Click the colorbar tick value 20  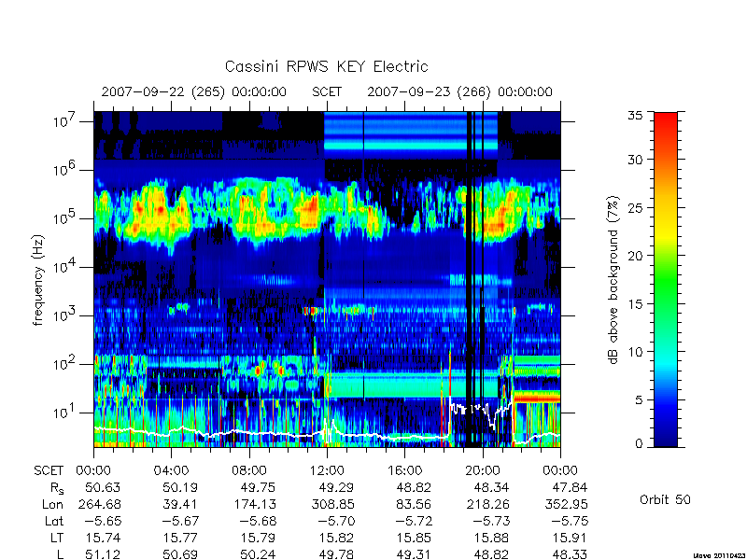click(x=636, y=255)
